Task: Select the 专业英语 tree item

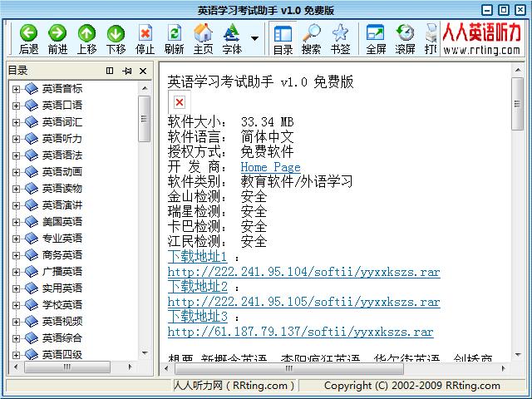Action: tap(62, 239)
